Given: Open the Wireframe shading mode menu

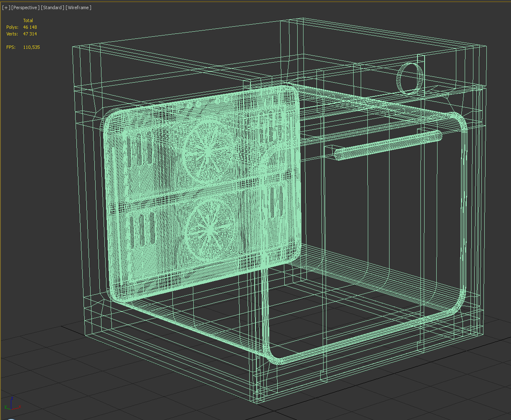Looking at the screenshot, I should [78, 8].
